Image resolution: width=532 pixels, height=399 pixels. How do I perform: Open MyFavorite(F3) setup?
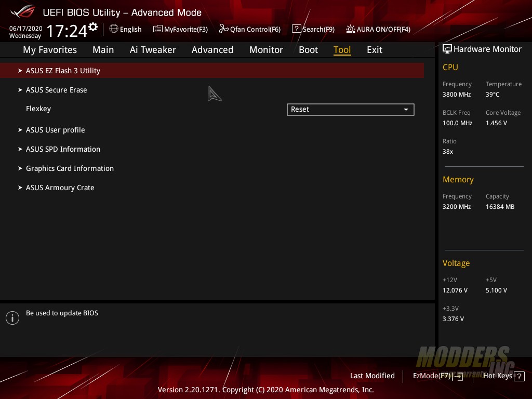click(x=186, y=30)
